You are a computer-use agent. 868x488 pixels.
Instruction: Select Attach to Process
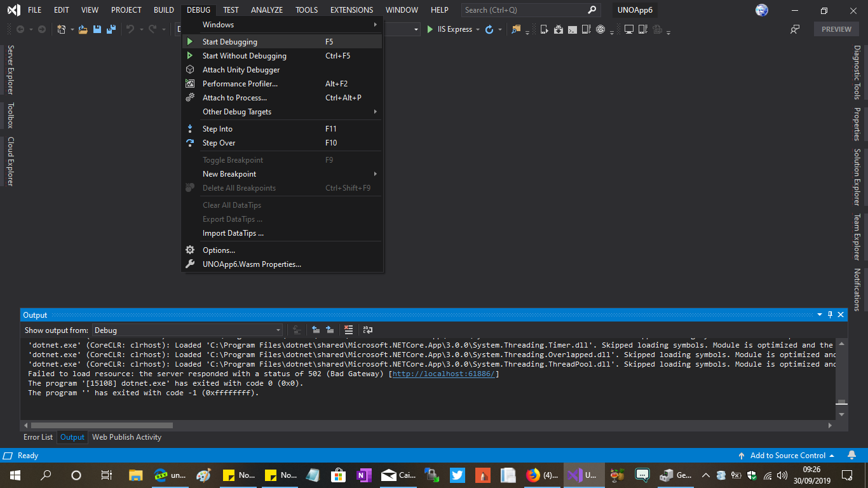tap(282, 98)
